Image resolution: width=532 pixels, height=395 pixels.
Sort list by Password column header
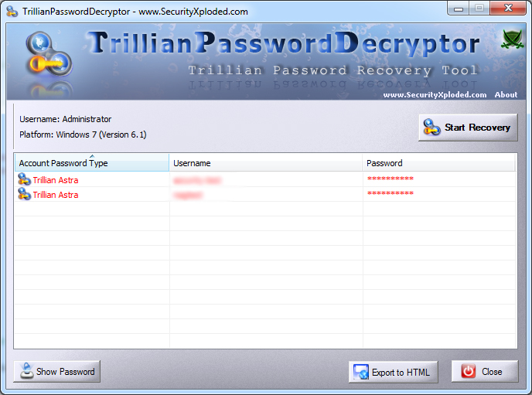(x=439, y=163)
